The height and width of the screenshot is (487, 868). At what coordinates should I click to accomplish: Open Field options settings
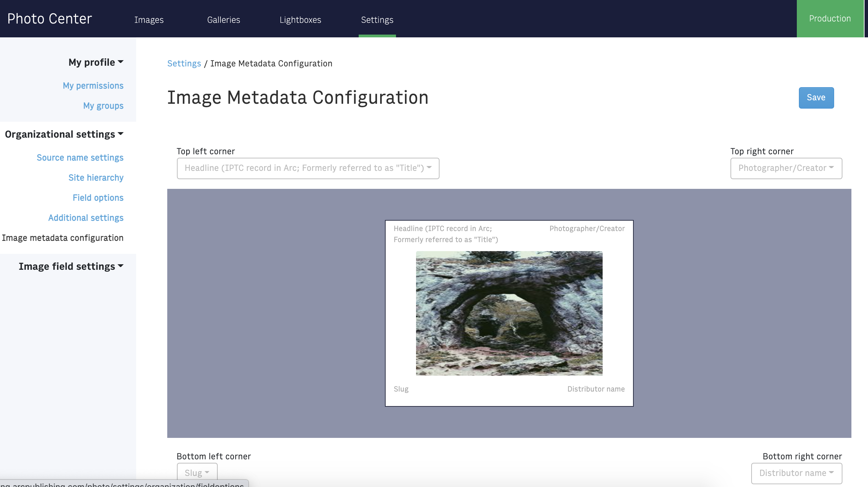98,197
